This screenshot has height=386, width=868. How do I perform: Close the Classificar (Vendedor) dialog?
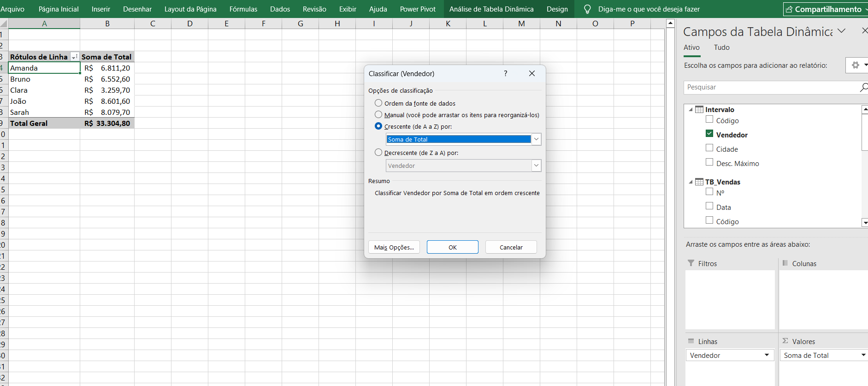532,73
